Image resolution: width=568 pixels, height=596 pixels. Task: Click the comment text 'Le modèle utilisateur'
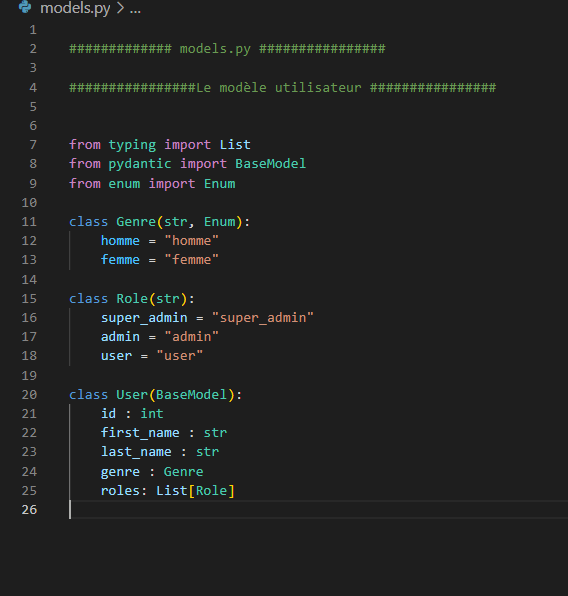(x=279, y=87)
